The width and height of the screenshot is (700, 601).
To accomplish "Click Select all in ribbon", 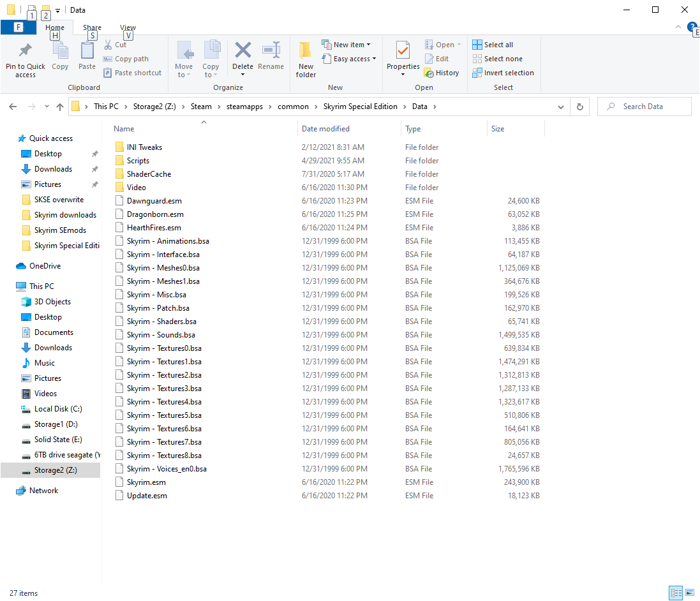I will click(493, 45).
